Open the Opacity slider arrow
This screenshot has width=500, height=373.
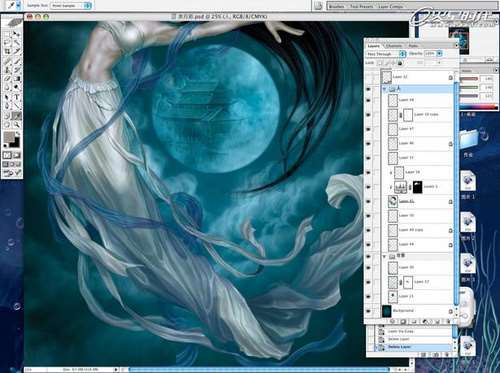pos(439,53)
